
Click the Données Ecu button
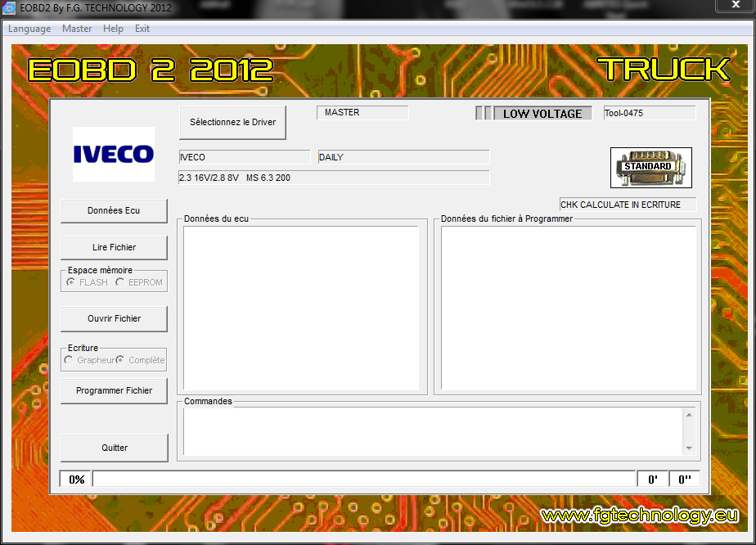point(114,211)
